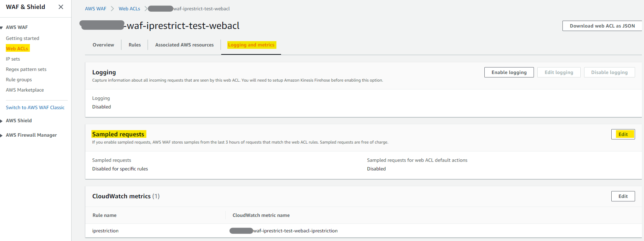Click CloudWatch metric name column header
Viewport: 644px width, 241px height.
[261, 215]
